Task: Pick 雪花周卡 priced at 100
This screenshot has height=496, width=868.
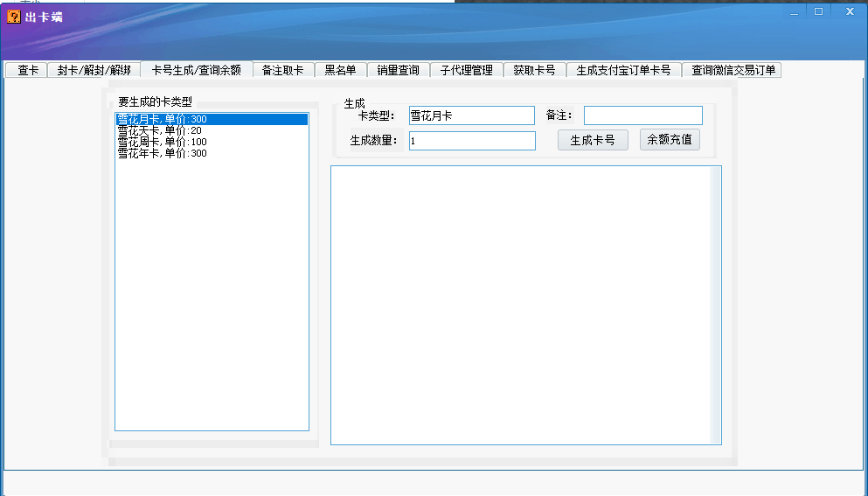Action: click(x=162, y=142)
